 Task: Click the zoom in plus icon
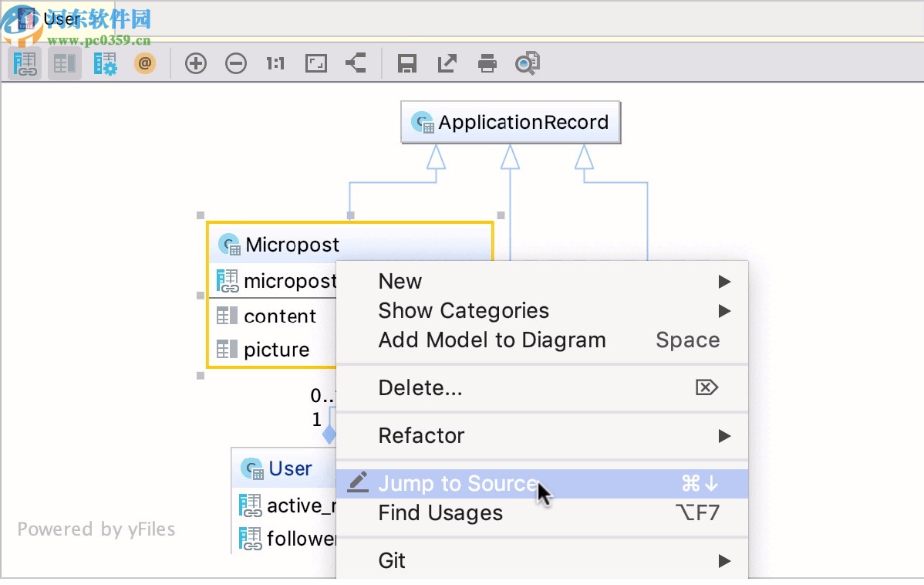196,63
